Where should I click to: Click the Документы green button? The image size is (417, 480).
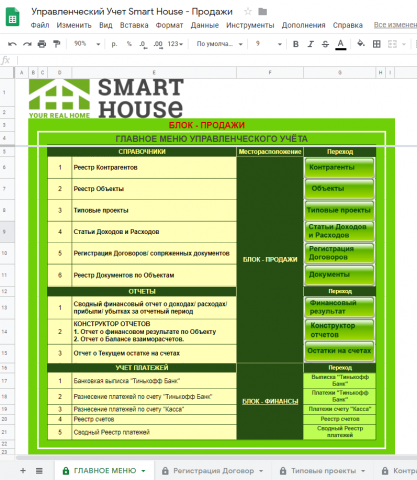(x=339, y=275)
